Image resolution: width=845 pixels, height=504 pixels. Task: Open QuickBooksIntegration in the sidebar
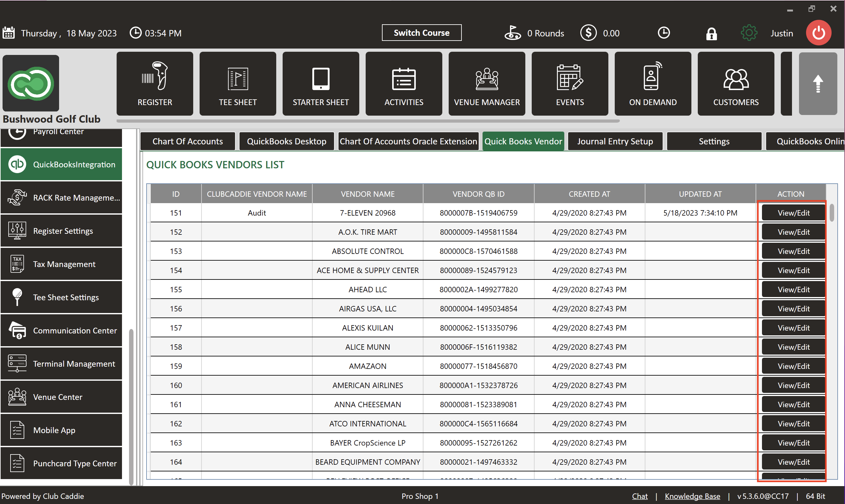pyautogui.click(x=61, y=164)
